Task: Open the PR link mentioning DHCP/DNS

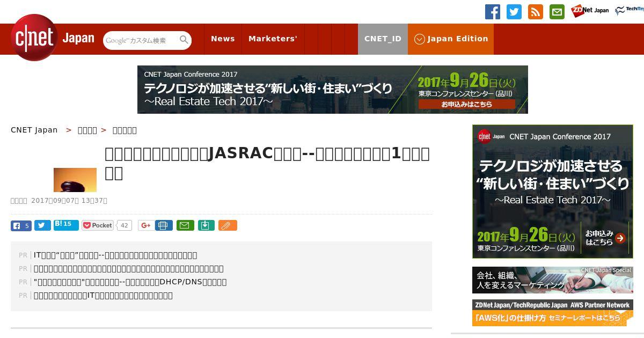Action: tap(130, 282)
